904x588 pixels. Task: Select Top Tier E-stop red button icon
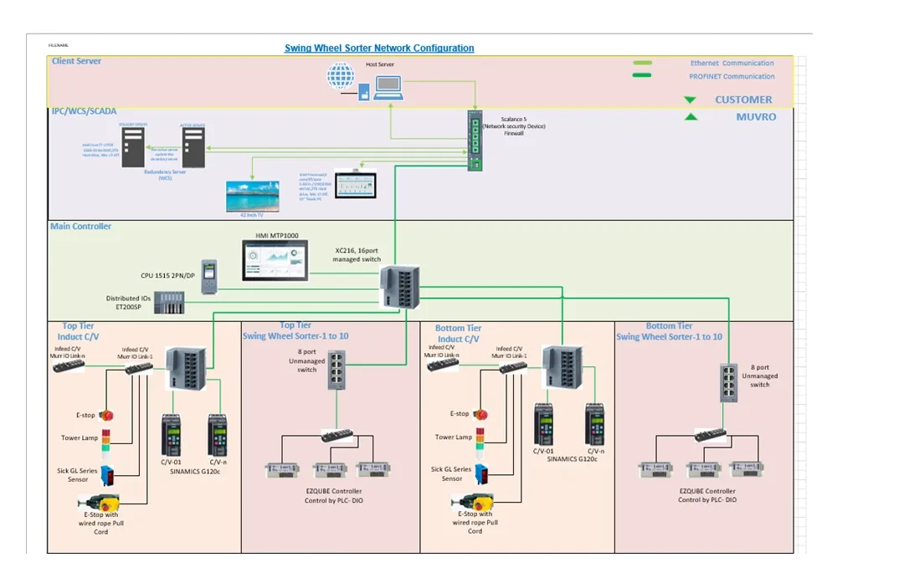[106, 415]
